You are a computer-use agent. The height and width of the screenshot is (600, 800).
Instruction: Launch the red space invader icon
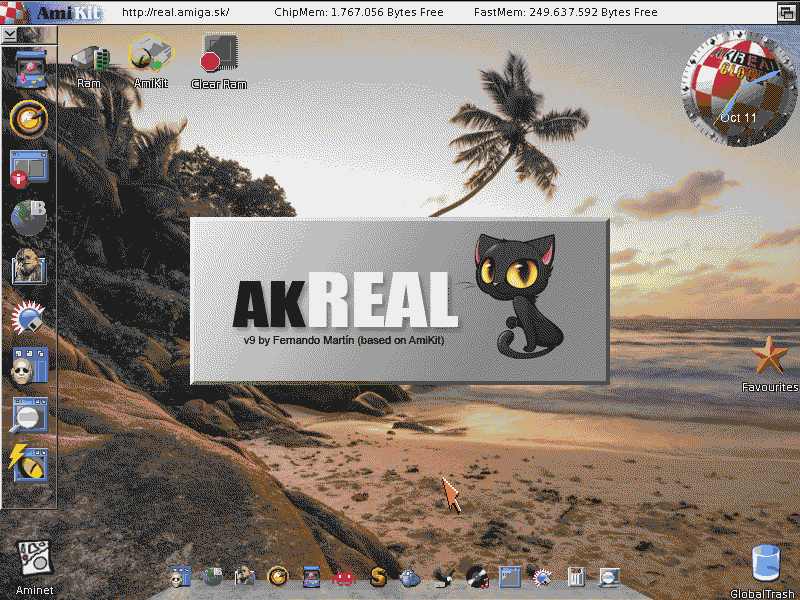tap(344, 578)
